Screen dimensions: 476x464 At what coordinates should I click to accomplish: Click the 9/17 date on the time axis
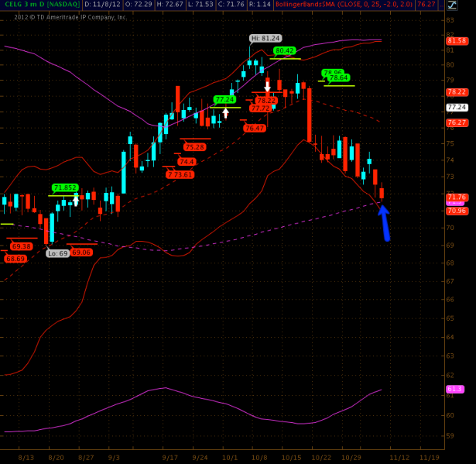click(x=169, y=458)
